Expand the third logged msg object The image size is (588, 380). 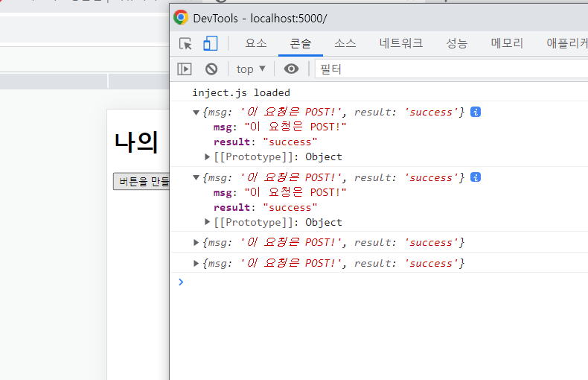tap(196, 243)
